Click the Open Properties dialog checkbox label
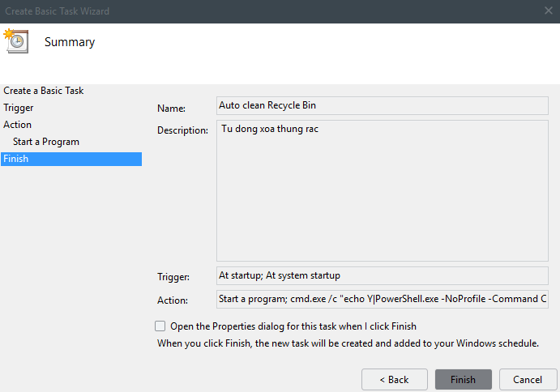Screen dimensions: 560x392 tap(293, 326)
